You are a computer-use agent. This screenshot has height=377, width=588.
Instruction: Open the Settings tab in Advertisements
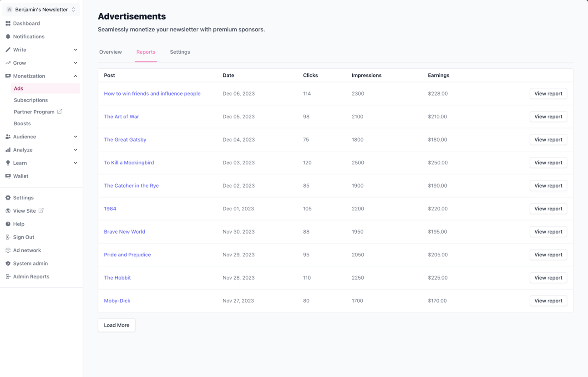point(180,52)
